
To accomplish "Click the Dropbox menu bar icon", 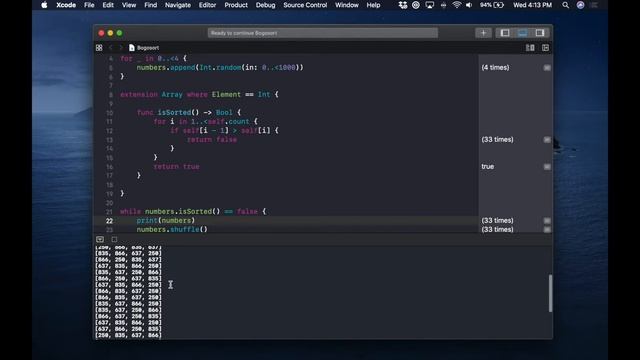I will pyautogui.click(x=403, y=5).
